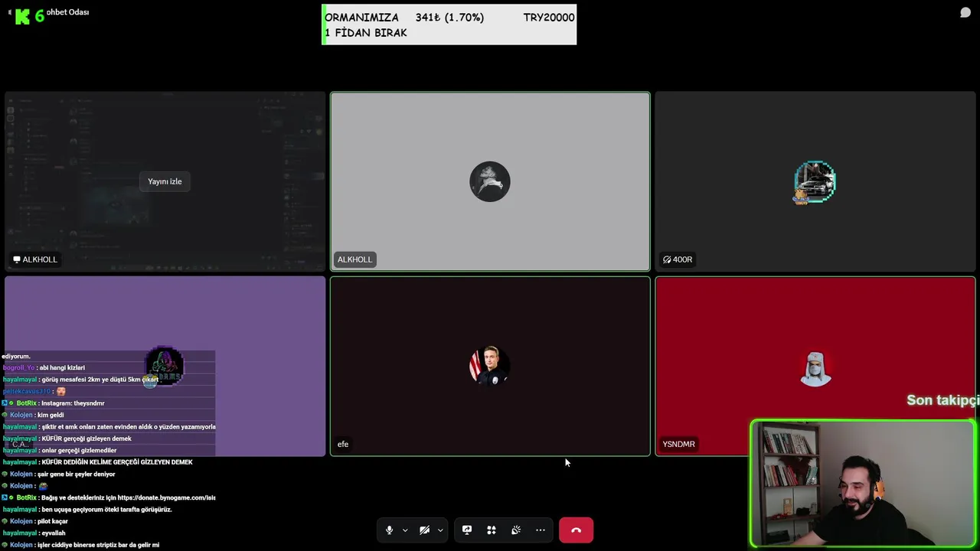Click the 'ohbet Odası' channel title
Image resolution: width=980 pixels, height=551 pixels.
coord(67,12)
